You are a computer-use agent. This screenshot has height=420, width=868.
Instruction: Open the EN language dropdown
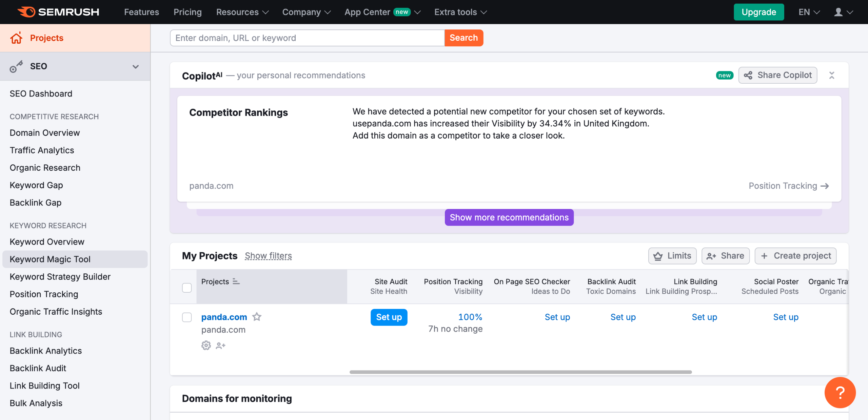[x=809, y=12]
